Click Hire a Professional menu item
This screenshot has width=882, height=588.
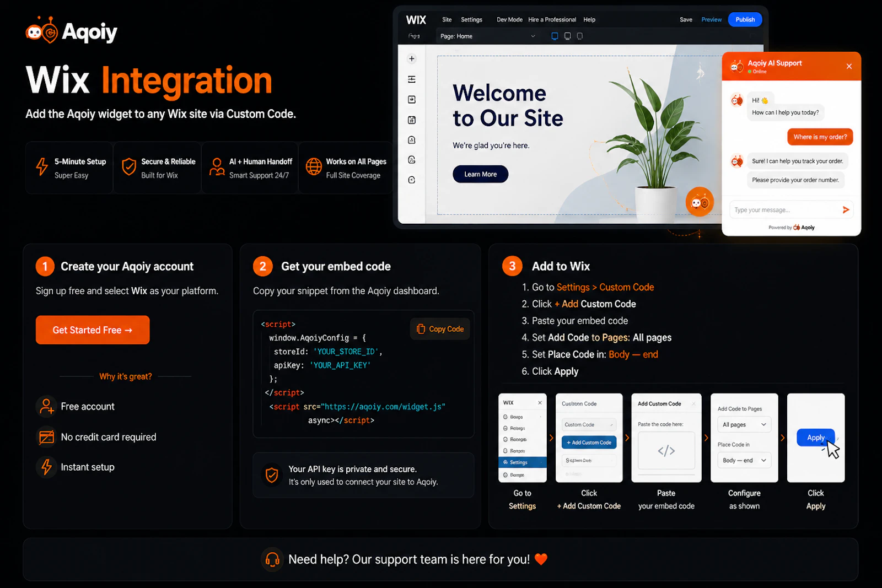(552, 20)
